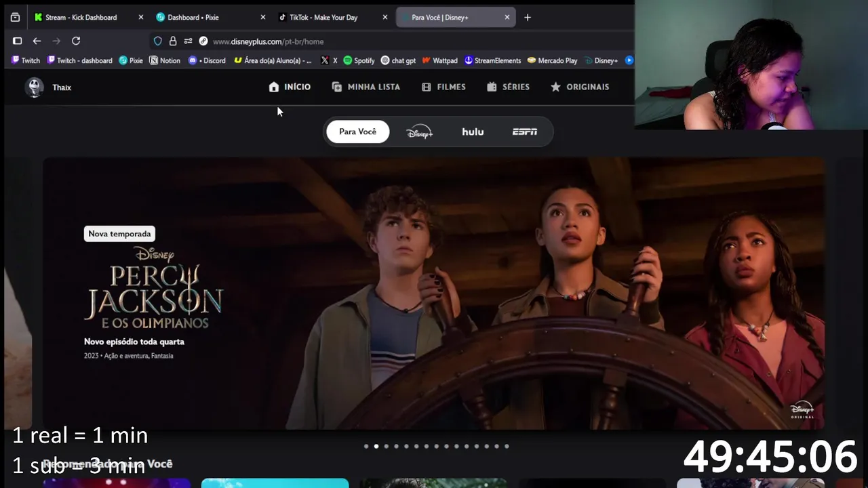Screen dimensions: 868x488
Task: Select the Disney+ brand filter
Action: coord(419,131)
